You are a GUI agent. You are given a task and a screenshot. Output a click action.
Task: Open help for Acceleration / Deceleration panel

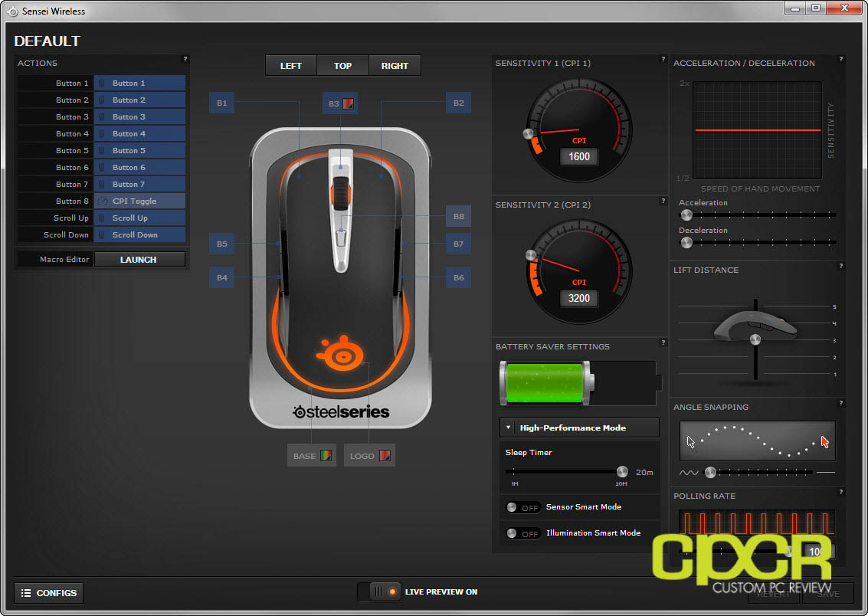[840, 59]
